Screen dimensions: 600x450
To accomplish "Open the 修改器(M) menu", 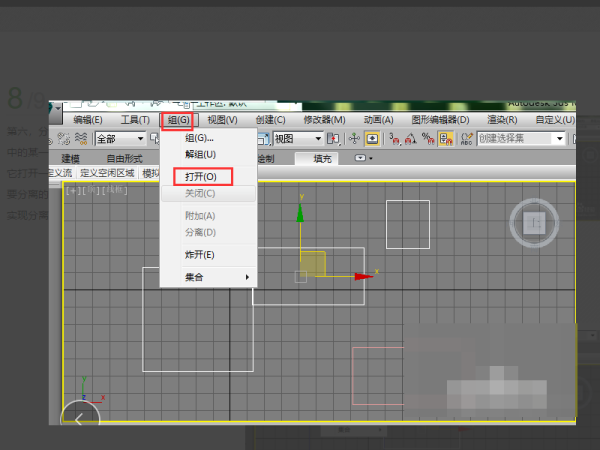I will [324, 120].
